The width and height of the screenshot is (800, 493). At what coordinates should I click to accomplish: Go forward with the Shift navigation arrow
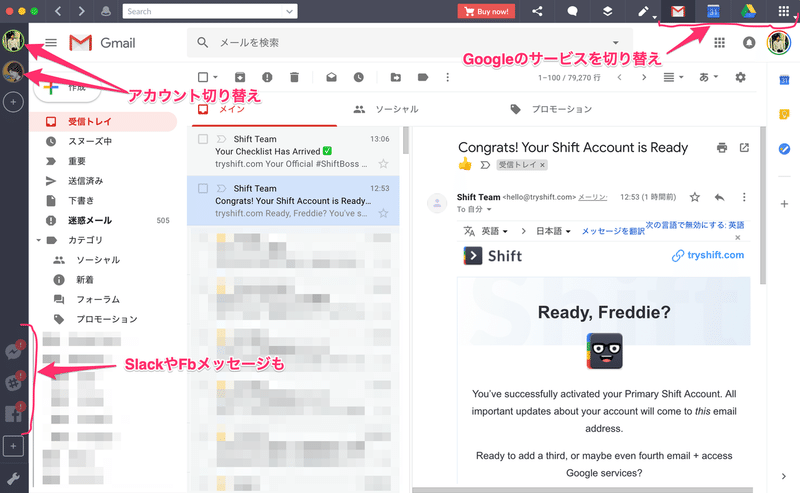(x=81, y=11)
